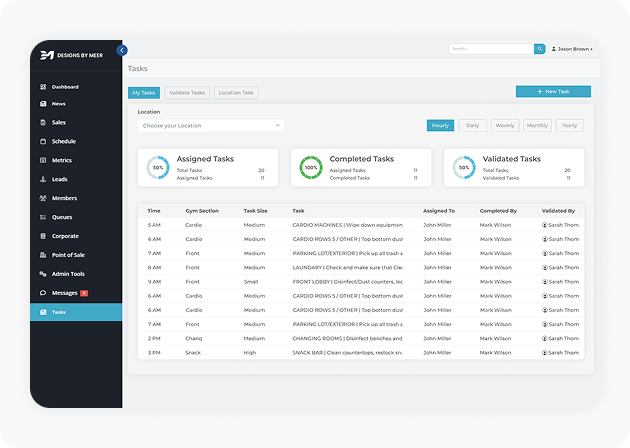Switch to the My Tasks tab
Viewport: 630px width, 448px height.
click(x=144, y=93)
